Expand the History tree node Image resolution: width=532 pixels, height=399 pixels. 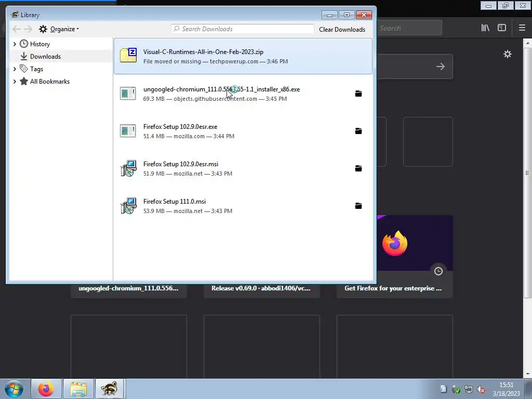pos(15,44)
